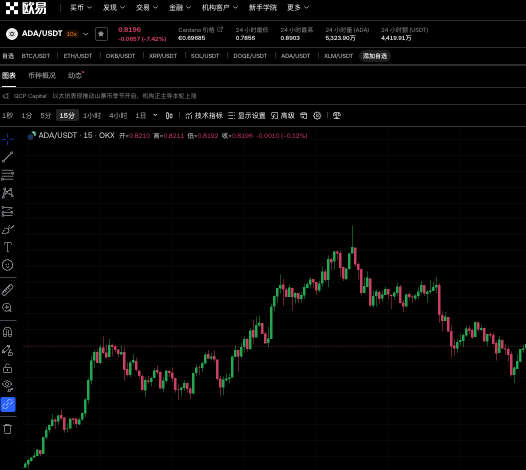
Task: Toggle lock all drawing tools
Action: (x=7, y=368)
